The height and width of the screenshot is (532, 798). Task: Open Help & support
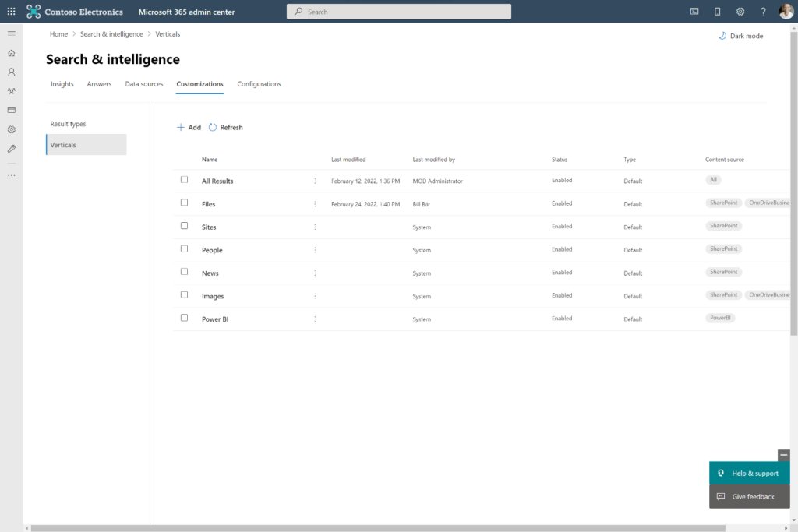(749, 473)
